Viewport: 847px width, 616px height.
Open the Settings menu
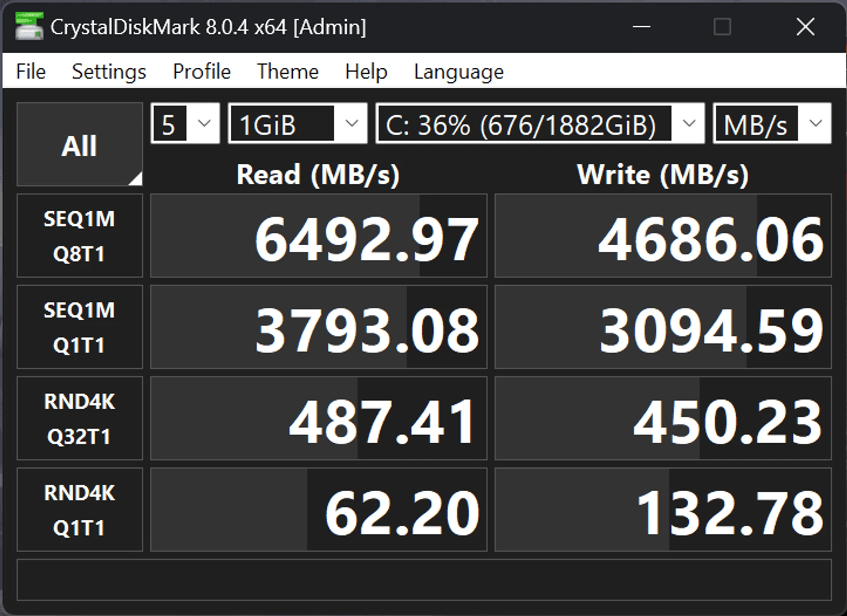(109, 71)
